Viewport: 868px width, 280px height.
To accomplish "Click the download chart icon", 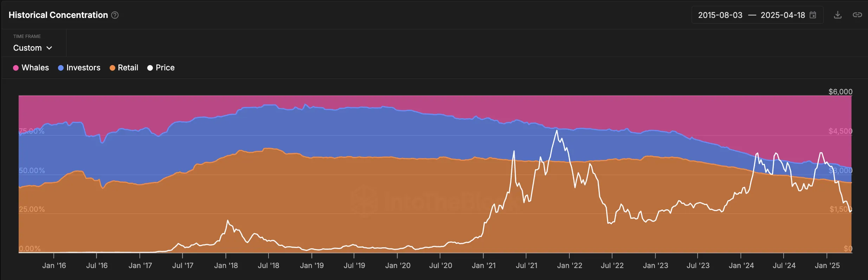I will tap(838, 15).
